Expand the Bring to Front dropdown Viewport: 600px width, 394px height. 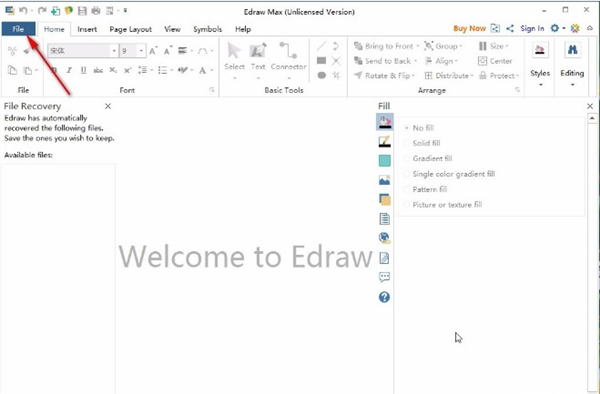tap(418, 46)
